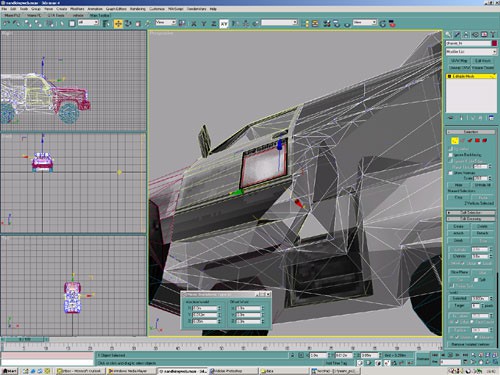Viewport: 500px width, 375px height.
Task: Select the Move transform tool
Action: 118,23
